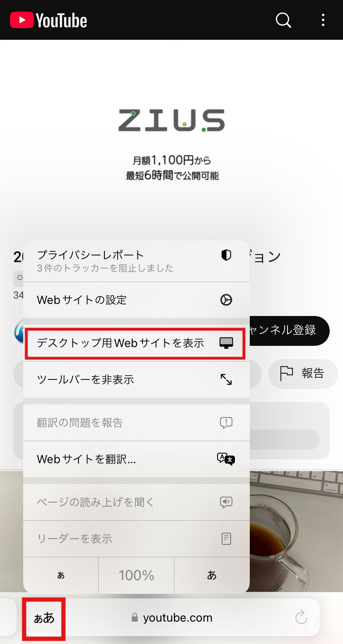Tap the desktop monitor icon for デスクトップ用Webサイト
Image resolution: width=343 pixels, height=644 pixels.
[226, 343]
